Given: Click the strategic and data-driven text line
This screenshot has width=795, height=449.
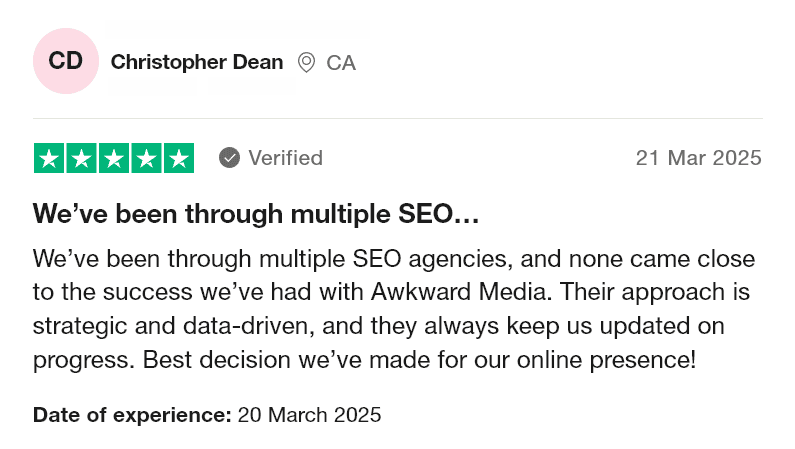Looking at the screenshot, I should pyautogui.click(x=379, y=326).
